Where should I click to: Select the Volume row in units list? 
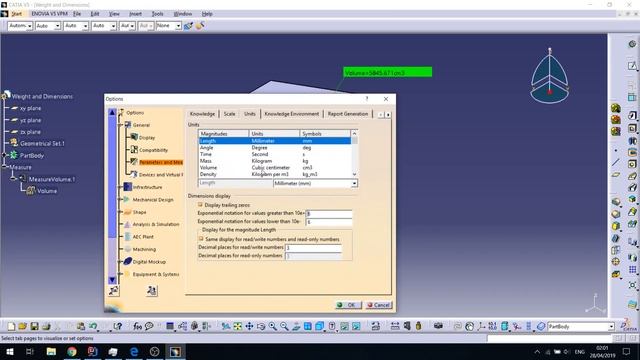tap(275, 167)
